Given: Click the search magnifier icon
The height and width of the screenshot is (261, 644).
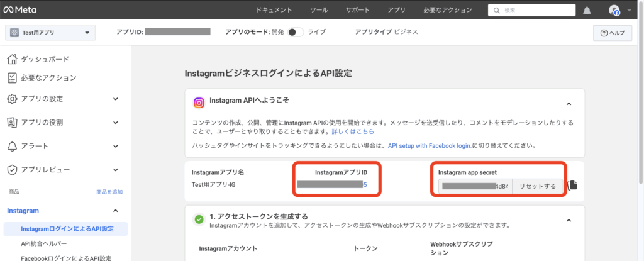Looking at the screenshot, I should pyautogui.click(x=497, y=10).
